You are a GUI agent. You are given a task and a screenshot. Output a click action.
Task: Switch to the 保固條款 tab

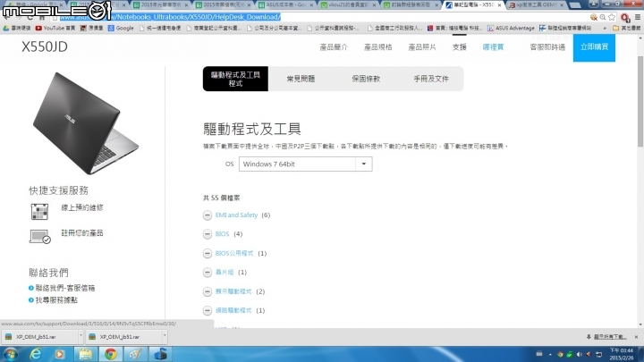366,79
